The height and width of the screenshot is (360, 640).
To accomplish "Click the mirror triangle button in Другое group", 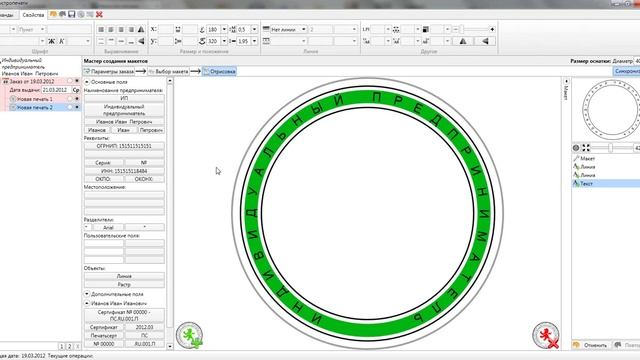I will 463,41.
